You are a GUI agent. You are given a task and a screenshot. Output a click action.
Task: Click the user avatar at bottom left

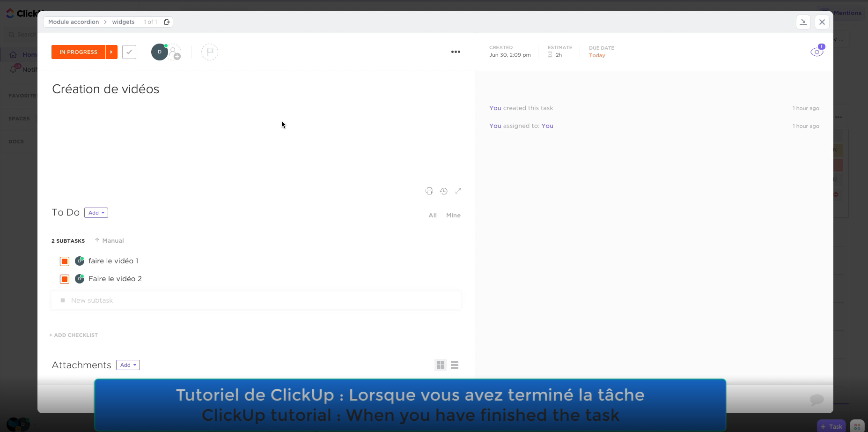click(18, 425)
